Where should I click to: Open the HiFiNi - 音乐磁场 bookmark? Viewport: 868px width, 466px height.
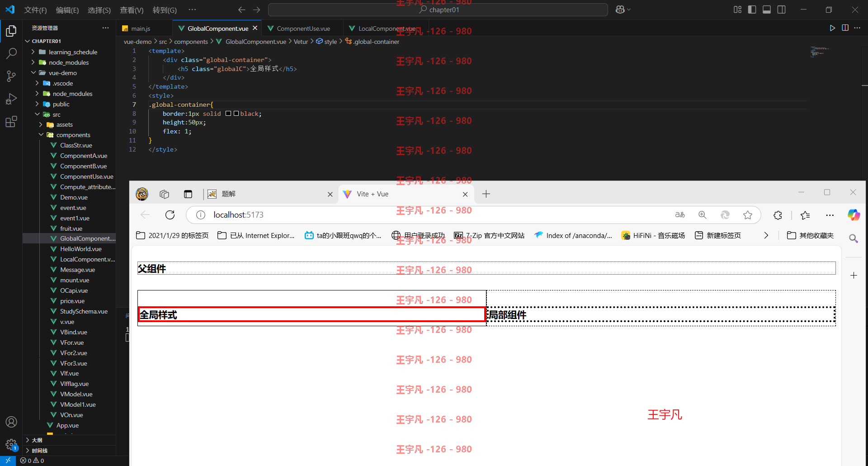click(653, 235)
